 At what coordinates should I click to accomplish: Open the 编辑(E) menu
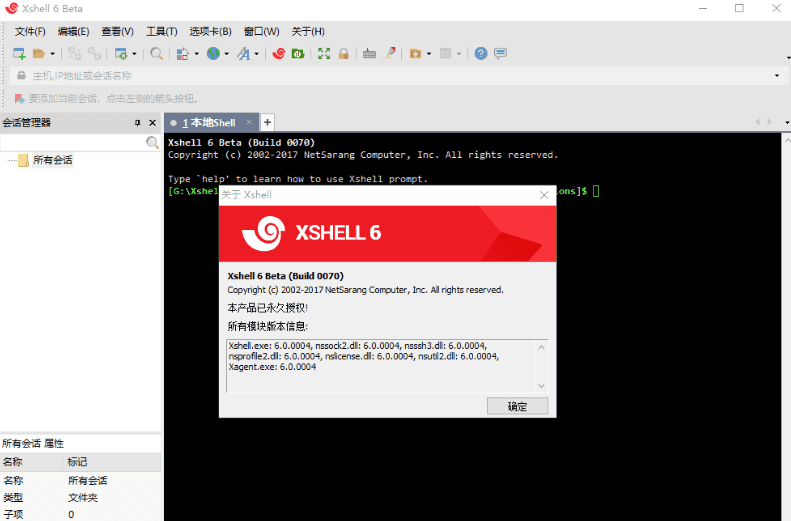(x=74, y=32)
